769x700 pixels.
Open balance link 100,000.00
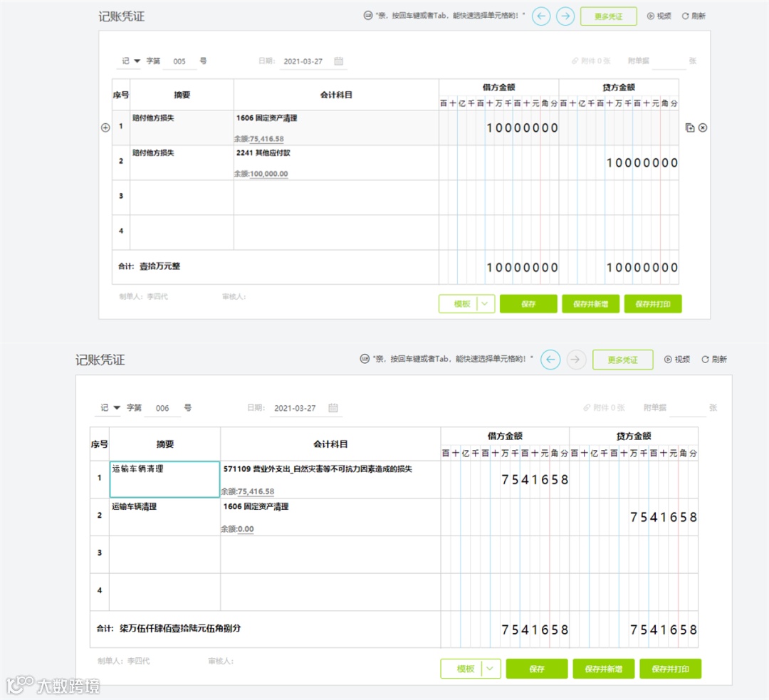(268, 174)
